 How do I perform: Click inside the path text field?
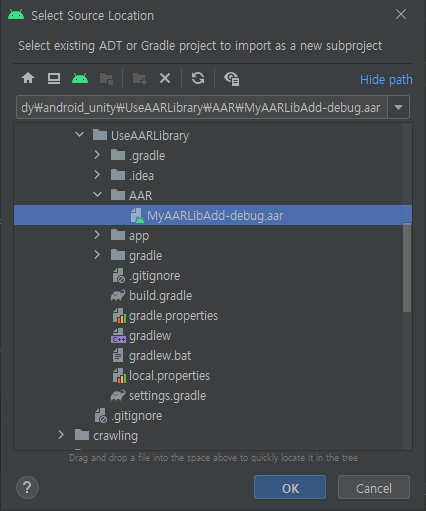coord(201,107)
